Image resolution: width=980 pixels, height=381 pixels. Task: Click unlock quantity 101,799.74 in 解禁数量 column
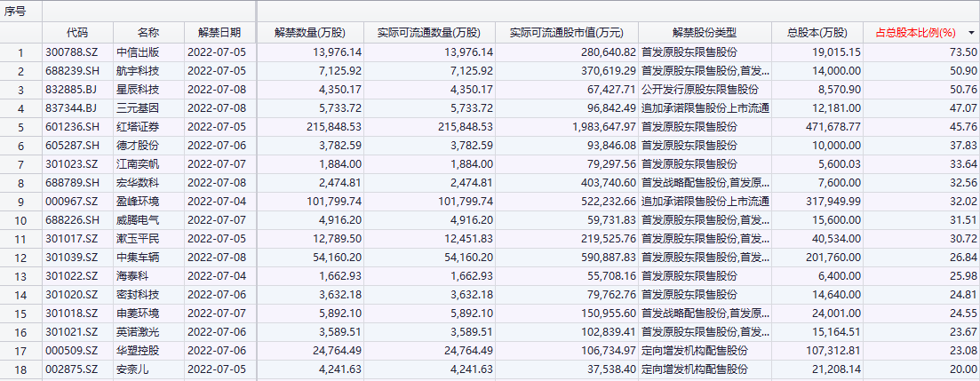click(x=334, y=202)
